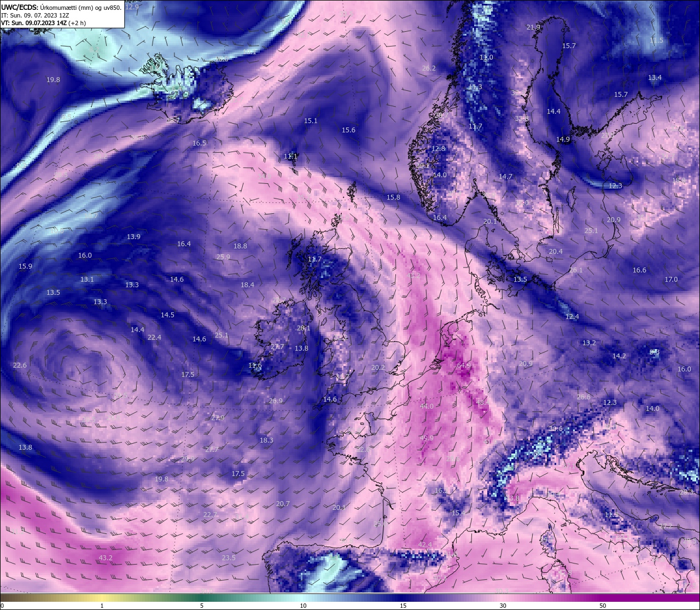Click the colorbar tick labeled 15
Viewport: 700px width, 610px height.
point(402,606)
